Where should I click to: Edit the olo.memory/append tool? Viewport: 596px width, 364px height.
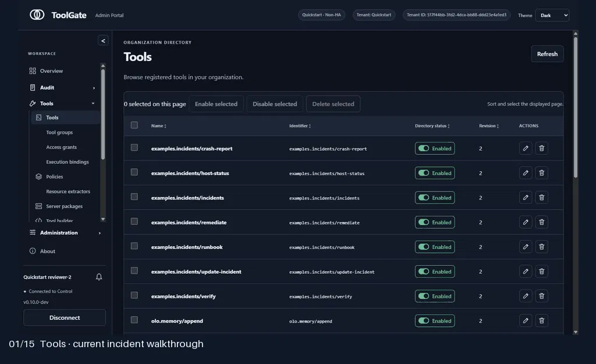tap(526, 321)
